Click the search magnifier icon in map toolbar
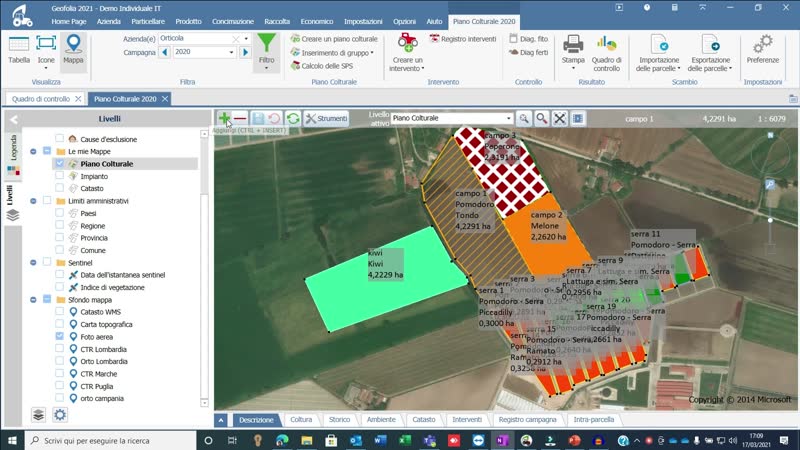The width and height of the screenshot is (800, 450). coord(541,118)
